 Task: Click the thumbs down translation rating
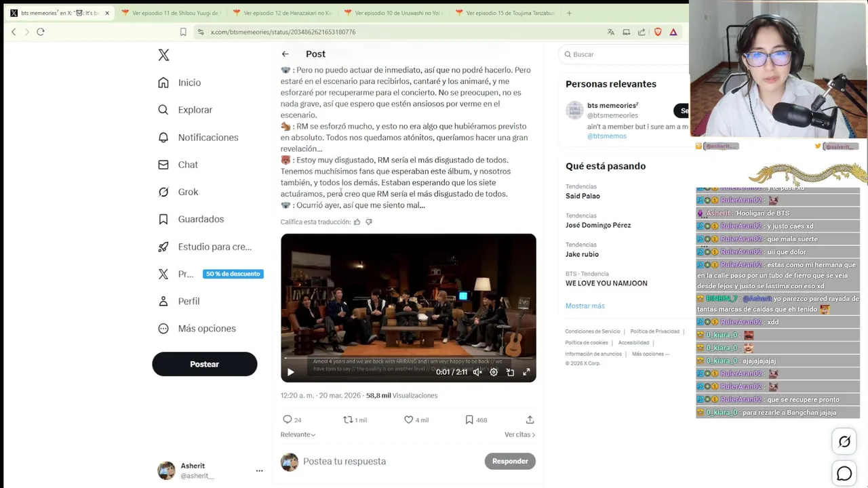(369, 222)
